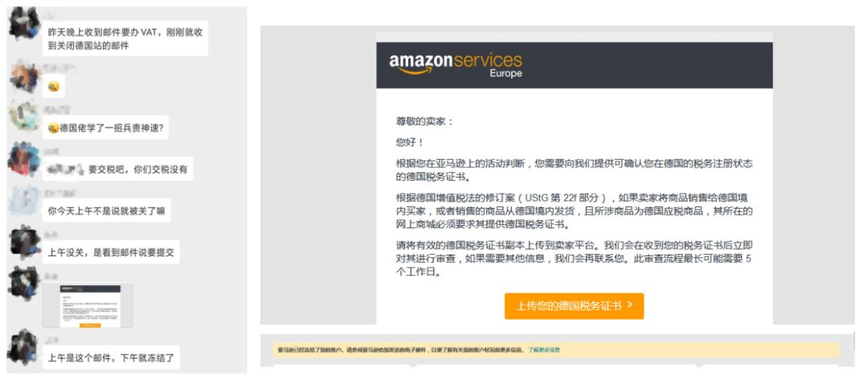Click avatar beside the 昨天晚上收到邮件要办VAT message

tap(25, 24)
